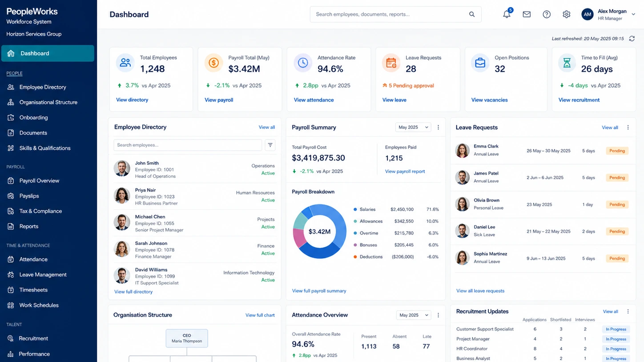
Task: Open the notifications bell icon
Action: 507,14
